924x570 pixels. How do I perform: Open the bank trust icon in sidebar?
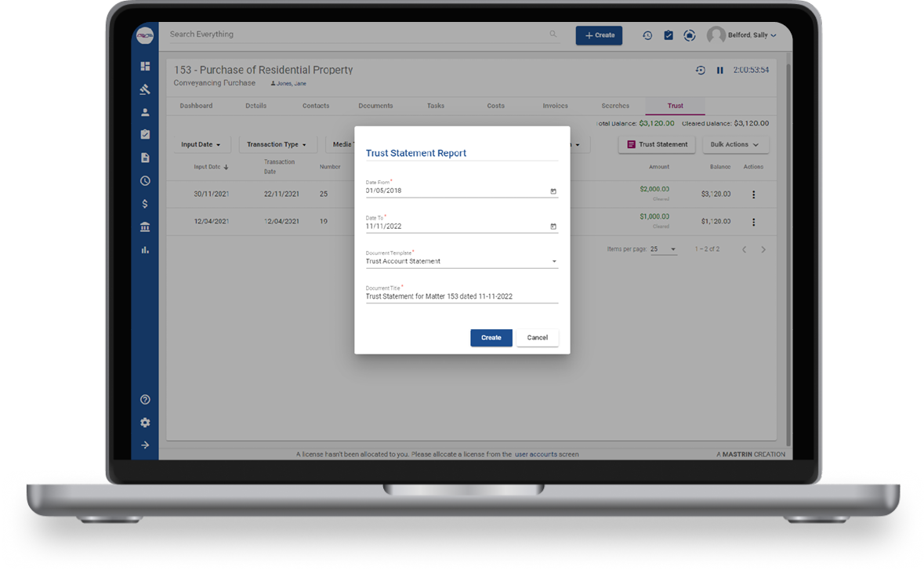point(145,227)
